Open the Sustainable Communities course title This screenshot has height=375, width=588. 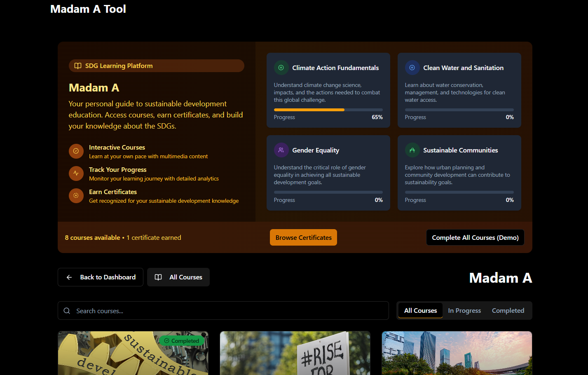tap(460, 150)
